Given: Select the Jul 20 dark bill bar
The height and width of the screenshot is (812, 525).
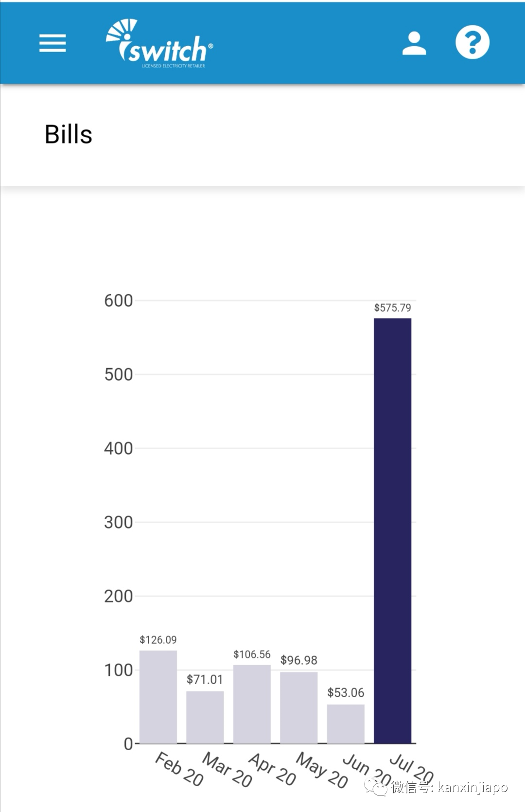Looking at the screenshot, I should 392,530.
